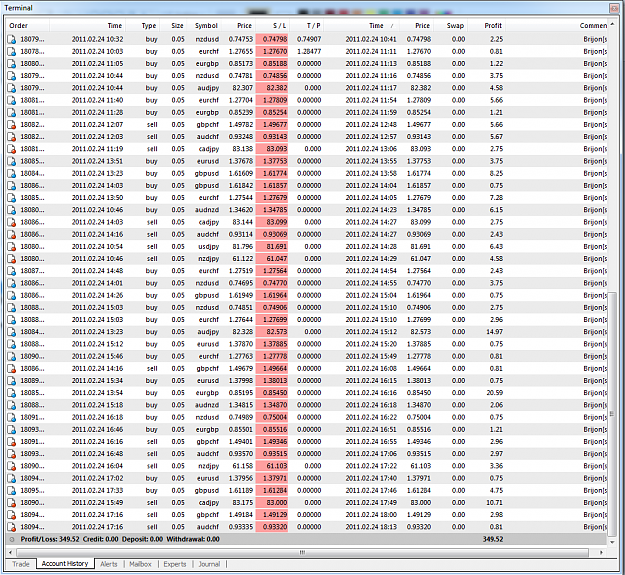
Task: Click the profit value 10.71
Action: point(494,503)
